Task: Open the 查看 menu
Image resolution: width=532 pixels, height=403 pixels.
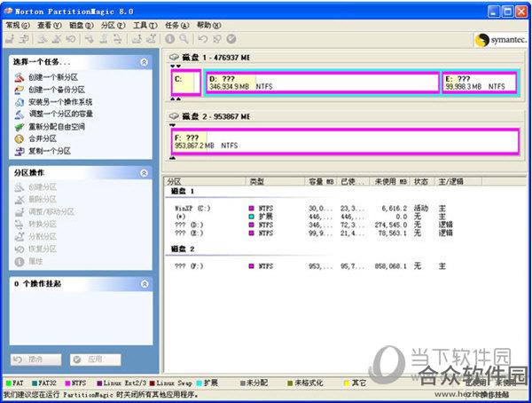Action: (50, 25)
